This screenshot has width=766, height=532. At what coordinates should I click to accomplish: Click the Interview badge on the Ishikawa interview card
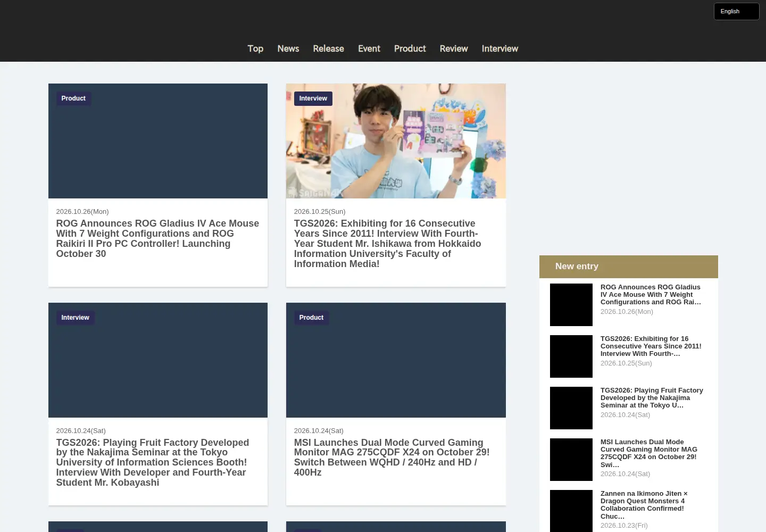313,98
